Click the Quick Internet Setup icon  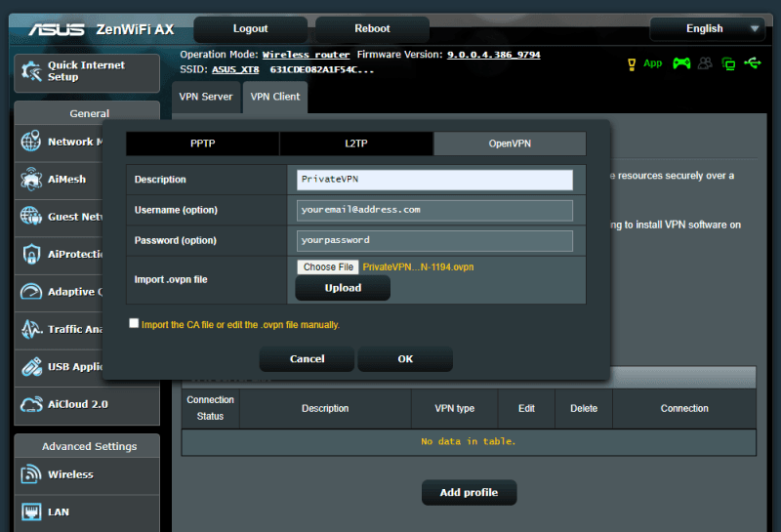click(31, 71)
